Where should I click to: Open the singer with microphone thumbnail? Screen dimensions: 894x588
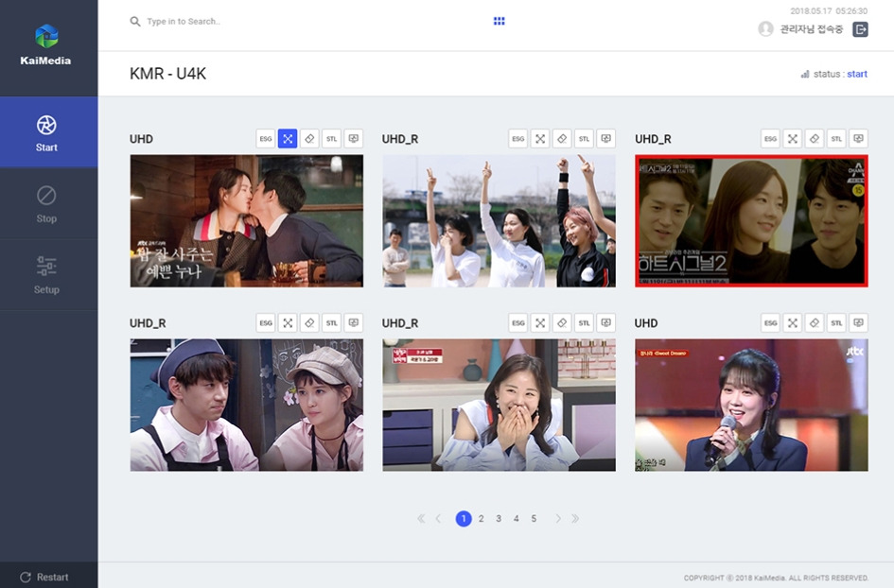point(751,406)
